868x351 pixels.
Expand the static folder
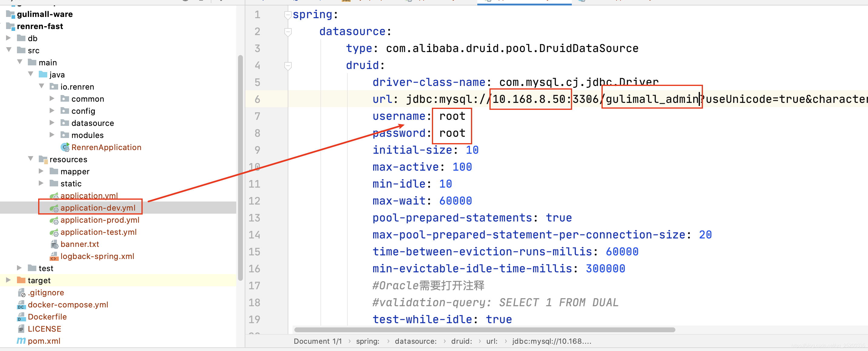41,183
